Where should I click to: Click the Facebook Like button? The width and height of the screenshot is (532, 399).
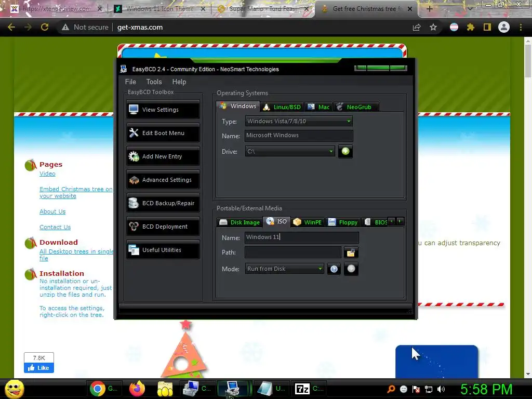pos(38,368)
